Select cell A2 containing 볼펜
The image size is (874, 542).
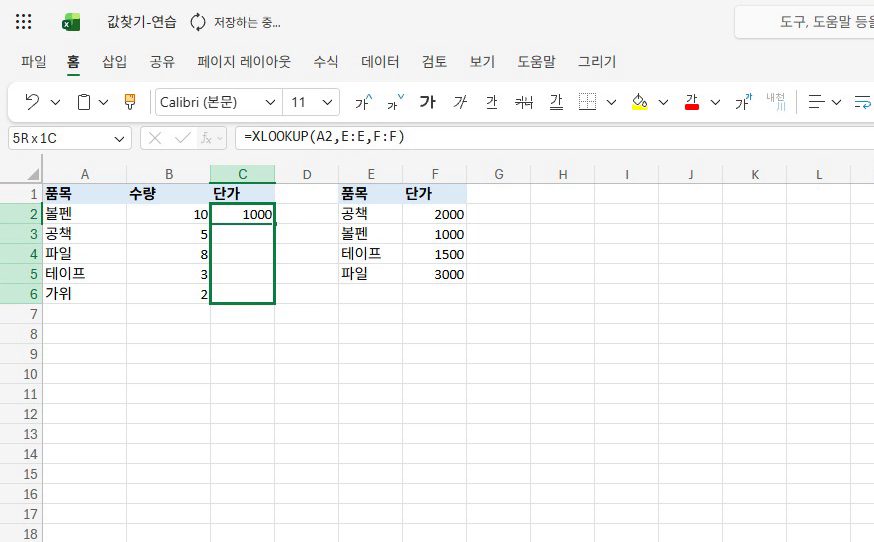[85, 214]
